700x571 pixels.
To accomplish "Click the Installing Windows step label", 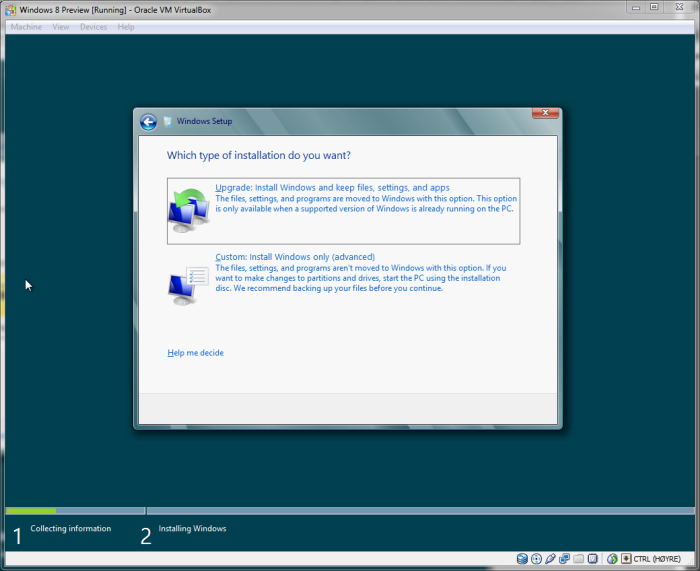I will [x=192, y=529].
